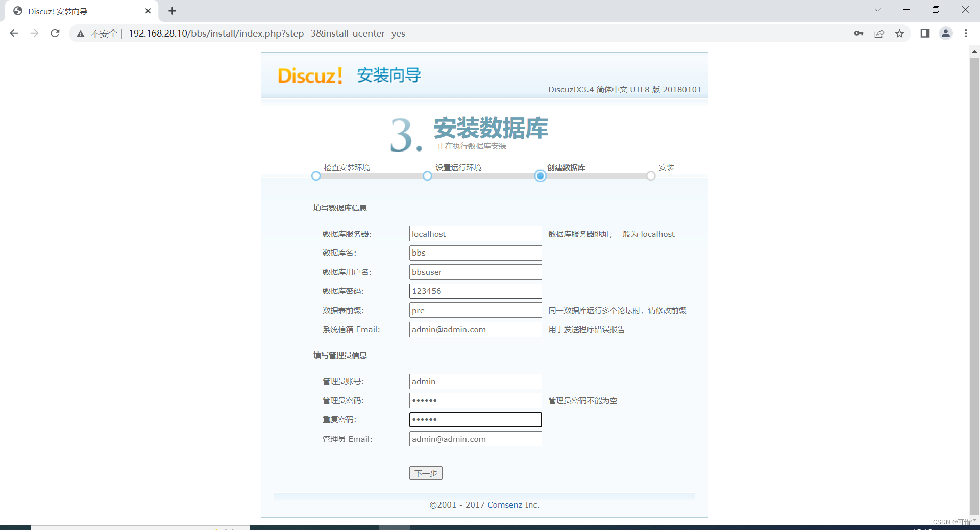The width and height of the screenshot is (980, 530).
Task: Focus the 数据库服务器 field with localhost
Action: coord(475,234)
